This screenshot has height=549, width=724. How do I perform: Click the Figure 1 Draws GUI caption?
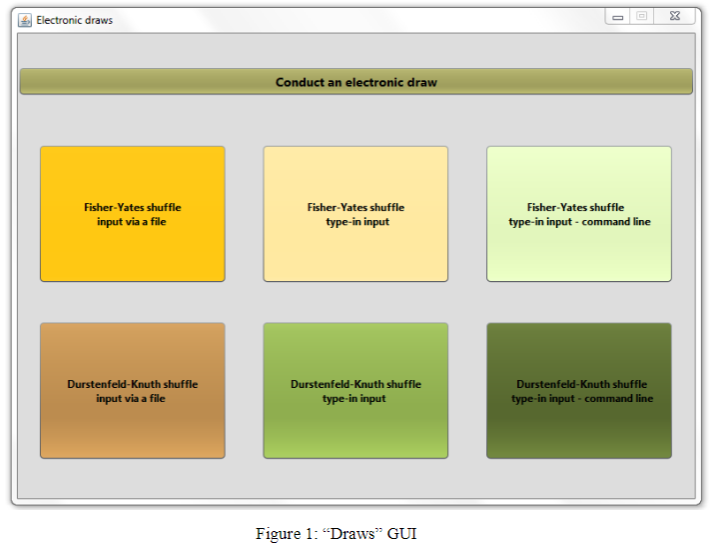click(335, 534)
